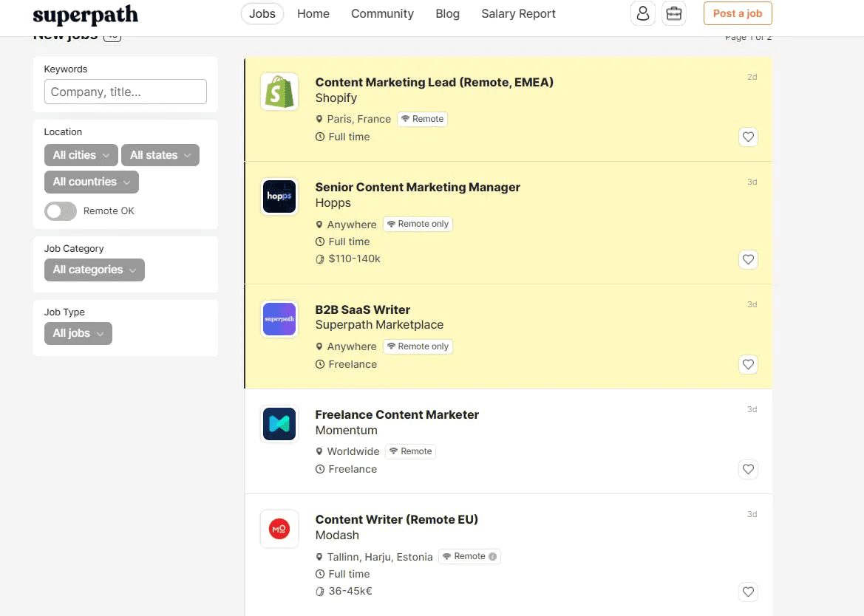Image resolution: width=864 pixels, height=616 pixels.
Task: Open the All cities dropdown
Action: (81, 155)
